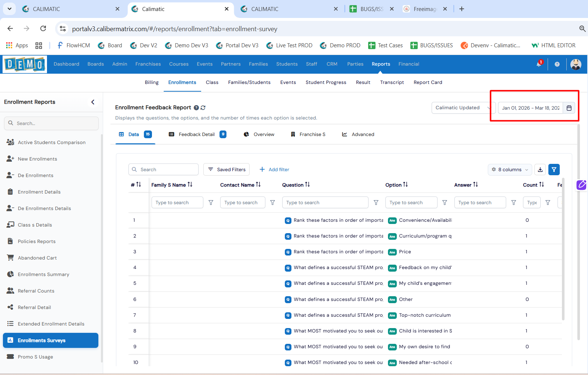Expand the 8 columns dropdown

tap(510, 169)
